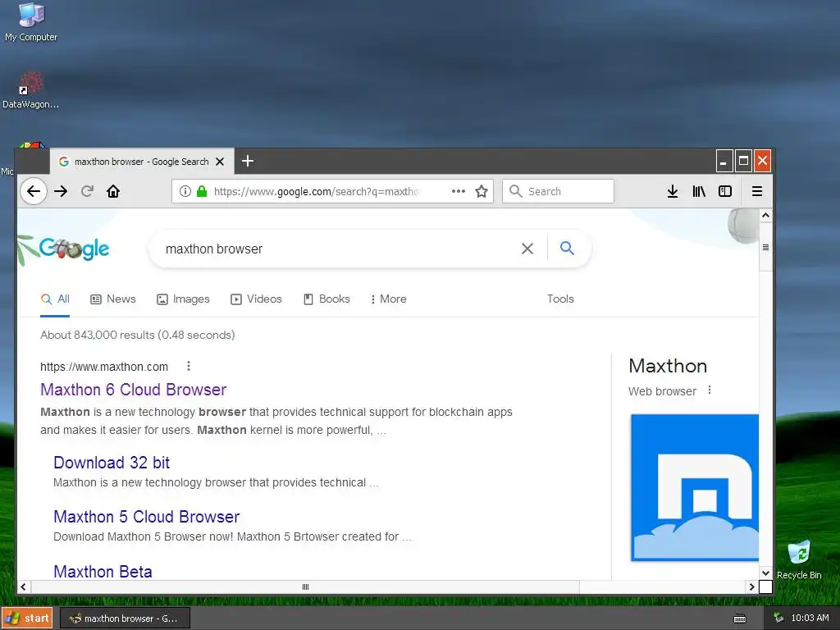Viewport: 840px width, 630px height.
Task: Open Maxthon 6 Cloud Browser result
Action: click(x=134, y=390)
